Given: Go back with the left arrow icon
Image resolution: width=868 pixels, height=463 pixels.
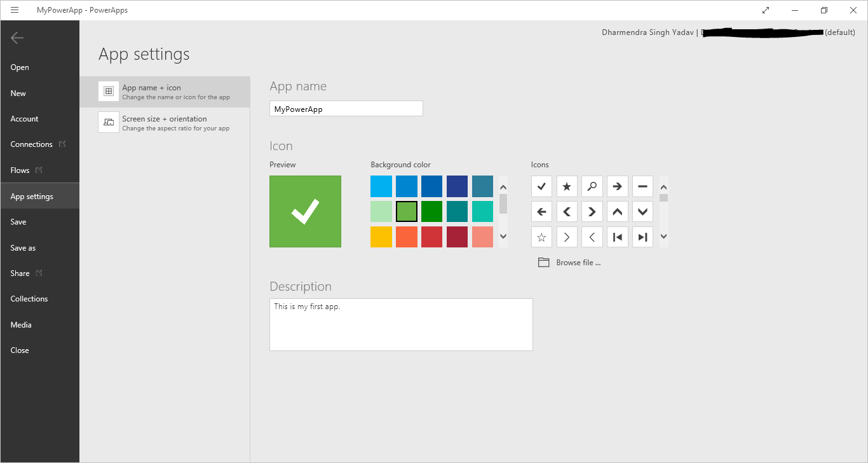Looking at the screenshot, I should point(17,38).
